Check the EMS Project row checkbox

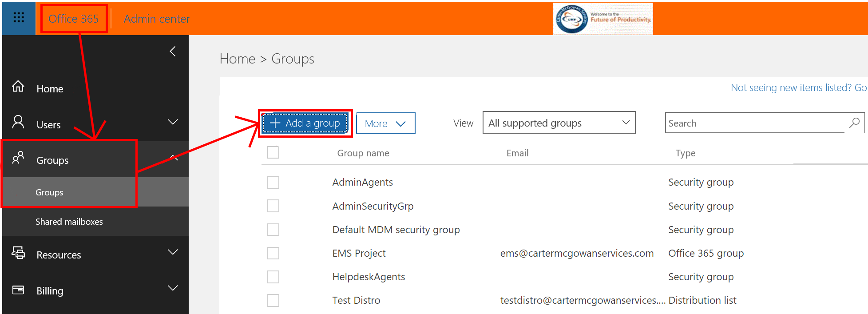pyautogui.click(x=273, y=253)
